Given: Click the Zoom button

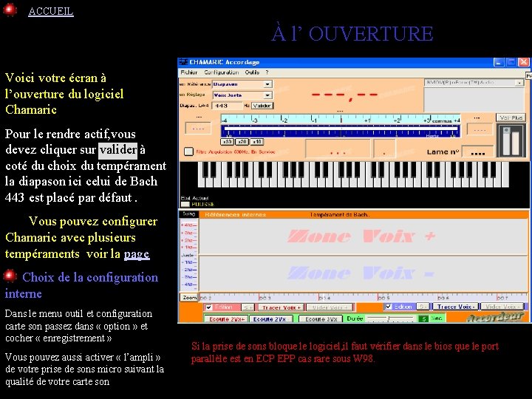Looking at the screenshot, I should click(x=189, y=298).
